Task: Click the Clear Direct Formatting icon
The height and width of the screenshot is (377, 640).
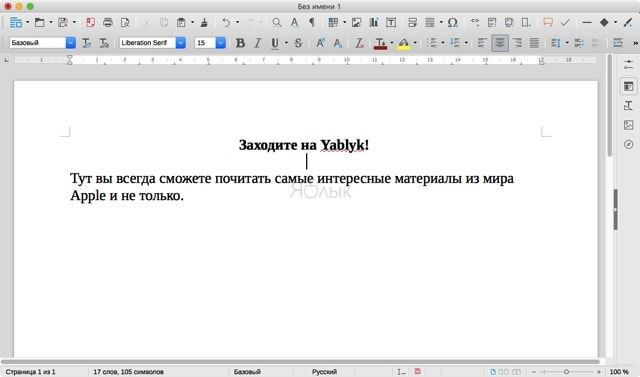Action: click(x=359, y=43)
